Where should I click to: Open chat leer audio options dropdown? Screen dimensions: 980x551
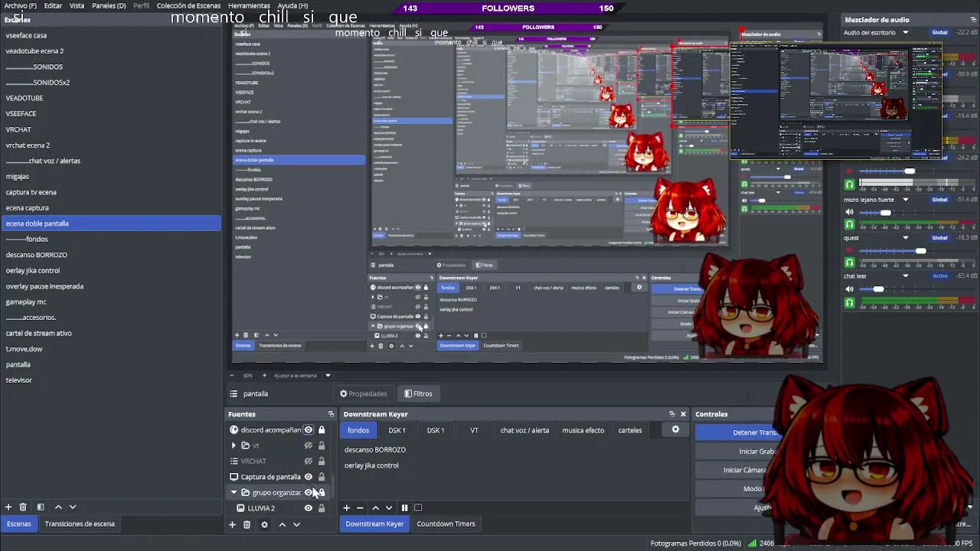tap(905, 276)
